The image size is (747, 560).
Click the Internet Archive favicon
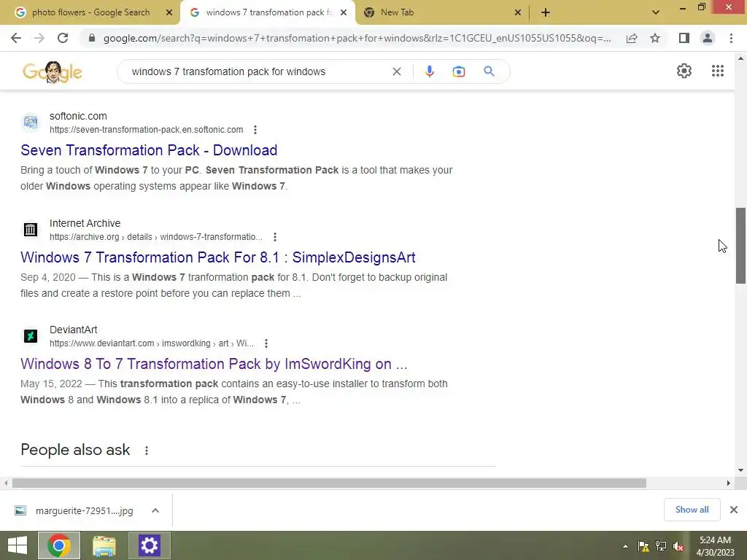click(31, 230)
